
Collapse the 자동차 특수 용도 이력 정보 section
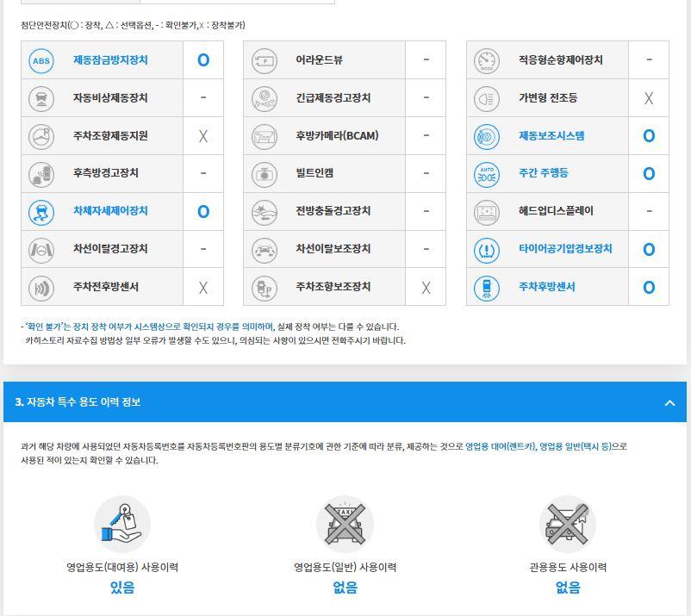669,402
